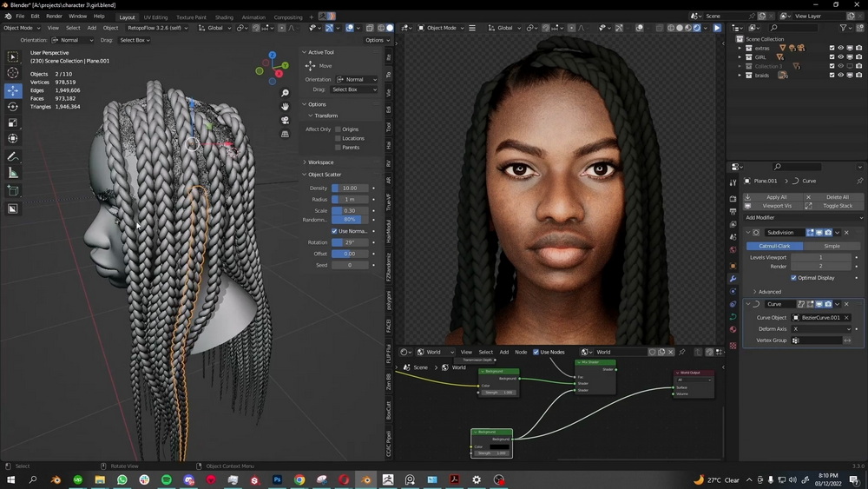Uncheck the Use Normal checkbox
868x489 pixels.
coord(334,231)
